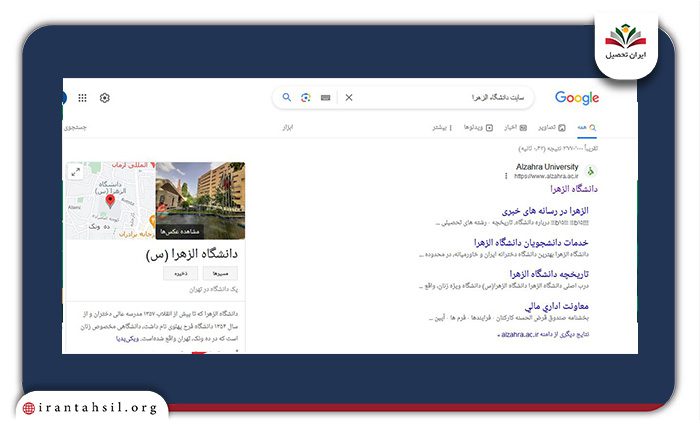Open the on-screen keyboard icon

coord(325,98)
